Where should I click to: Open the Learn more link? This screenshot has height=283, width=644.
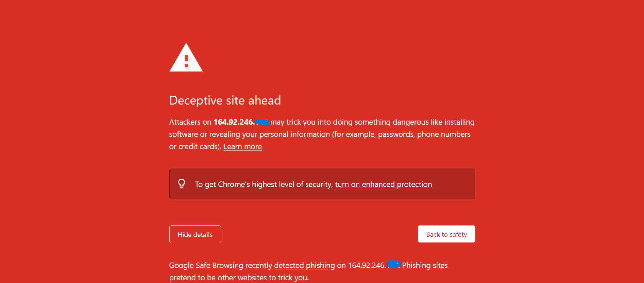click(x=242, y=147)
